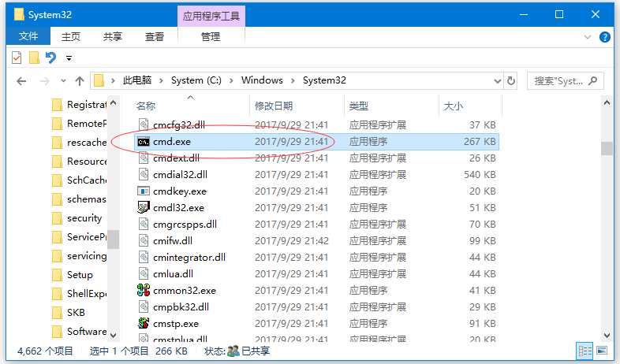Select the cmcfg32.dll file icon
The width and height of the screenshot is (620, 364).
coord(143,124)
